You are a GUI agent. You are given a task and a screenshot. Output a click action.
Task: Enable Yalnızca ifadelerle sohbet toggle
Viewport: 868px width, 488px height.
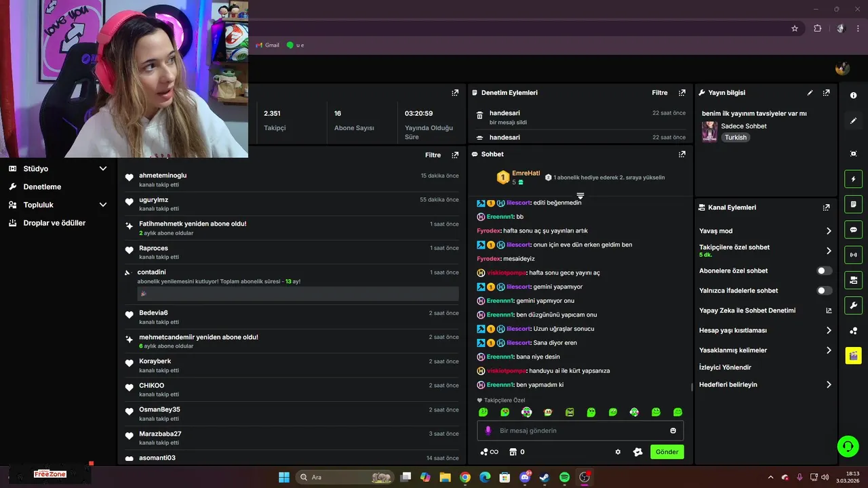coord(824,291)
